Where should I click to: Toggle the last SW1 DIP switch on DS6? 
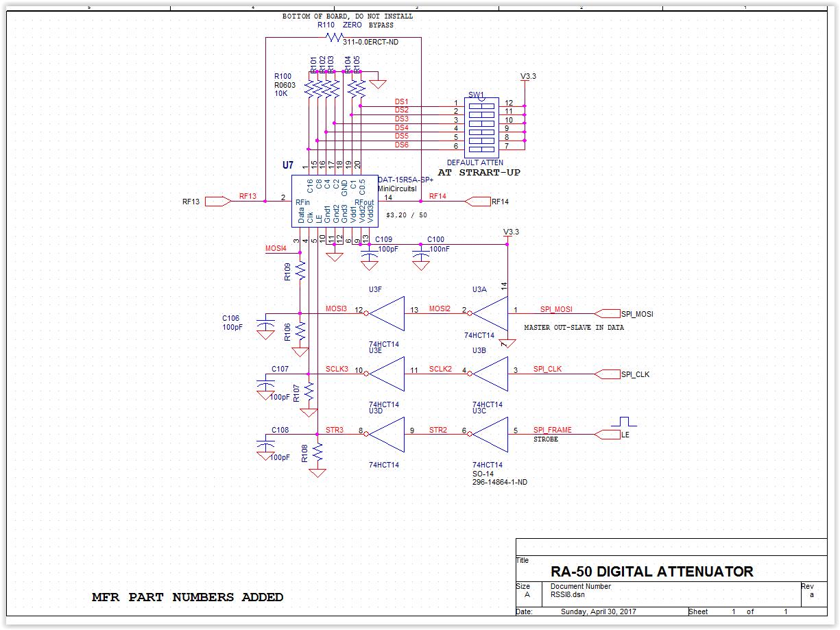tap(480, 149)
